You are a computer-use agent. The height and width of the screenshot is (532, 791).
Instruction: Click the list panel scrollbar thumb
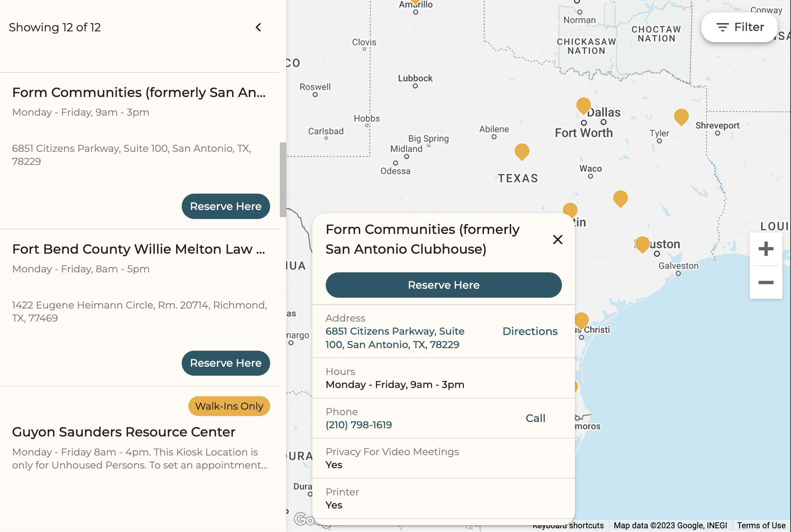(x=283, y=179)
